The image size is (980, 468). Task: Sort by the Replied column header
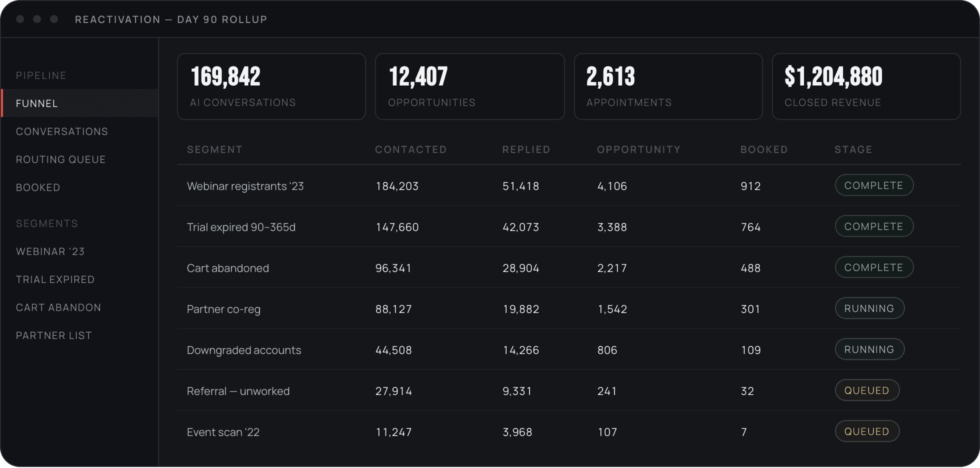(x=526, y=149)
